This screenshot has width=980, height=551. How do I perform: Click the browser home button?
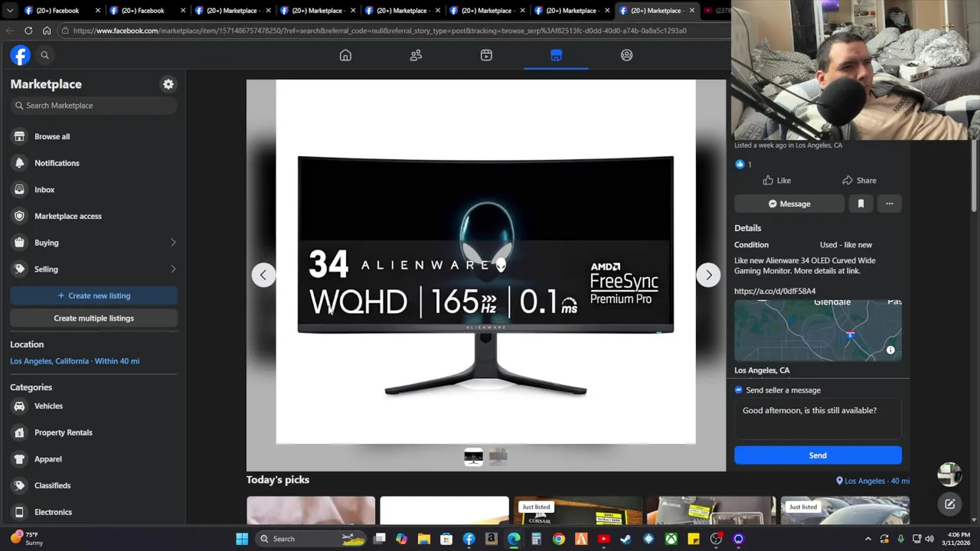pos(47,31)
